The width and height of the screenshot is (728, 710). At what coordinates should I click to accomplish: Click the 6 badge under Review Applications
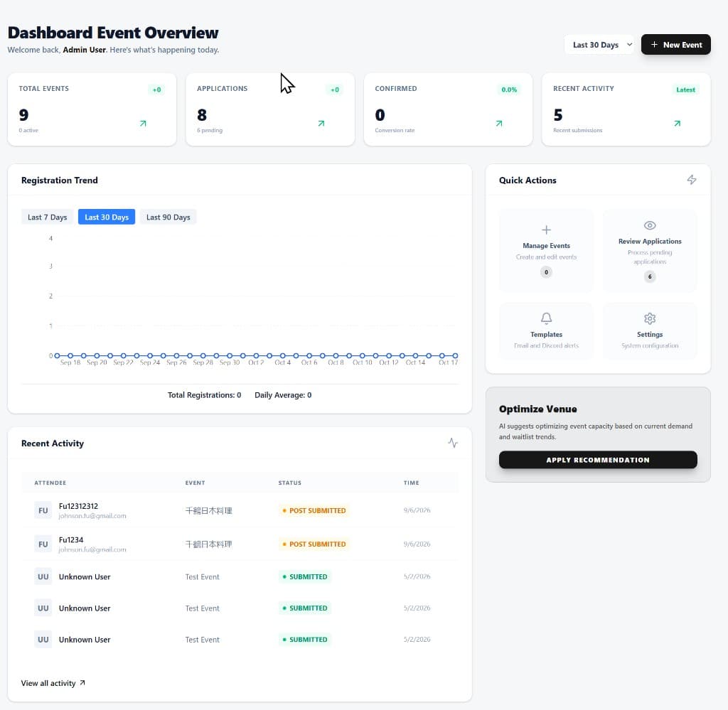(650, 277)
